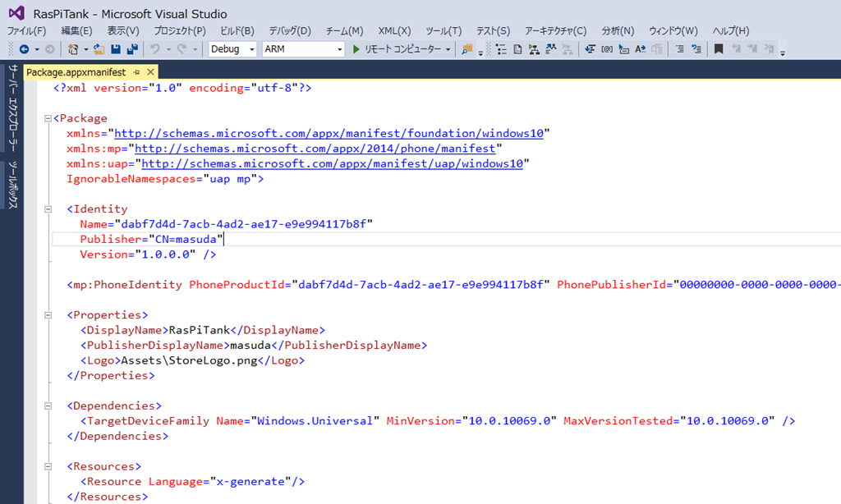Image resolution: width=841 pixels, height=504 pixels.
Task: Open the ビルド(B) menu
Action: tap(237, 31)
